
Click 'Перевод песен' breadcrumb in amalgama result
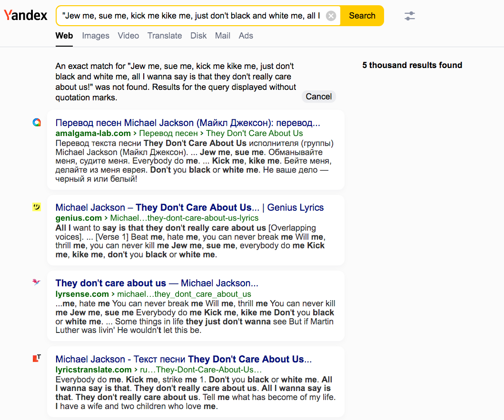(168, 133)
